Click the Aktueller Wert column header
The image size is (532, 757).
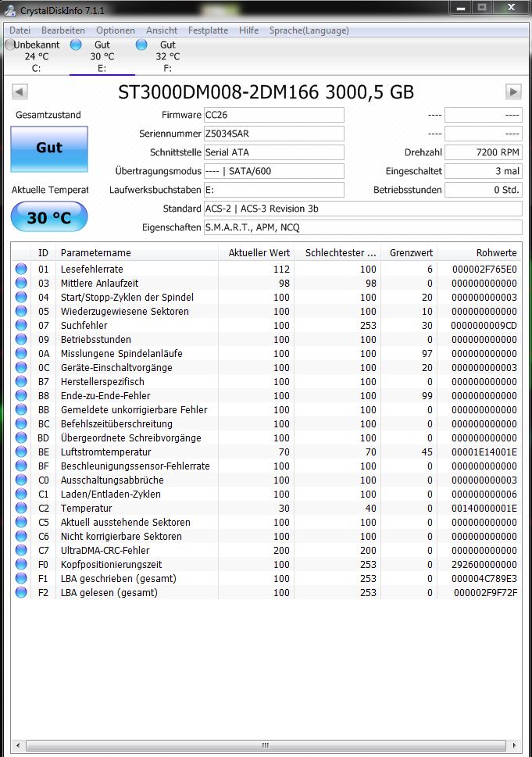pos(256,252)
